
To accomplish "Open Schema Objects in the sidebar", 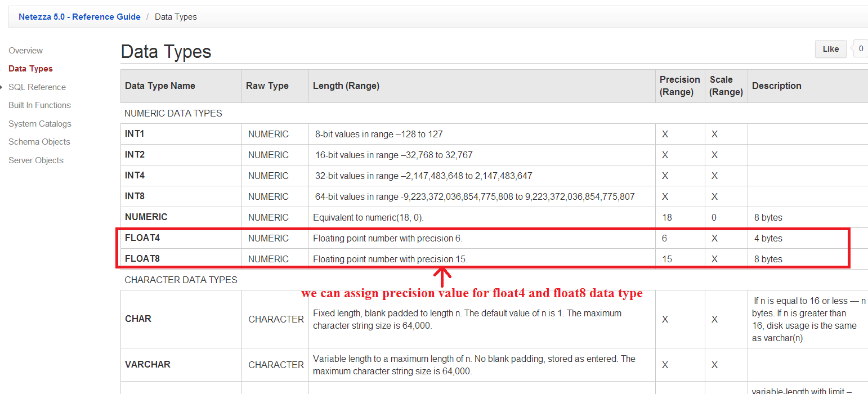I will pyautogui.click(x=39, y=142).
